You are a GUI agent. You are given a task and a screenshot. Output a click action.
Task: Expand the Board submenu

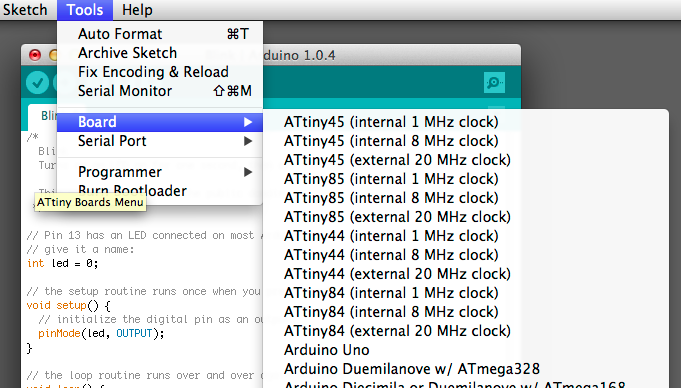pyautogui.click(x=160, y=122)
